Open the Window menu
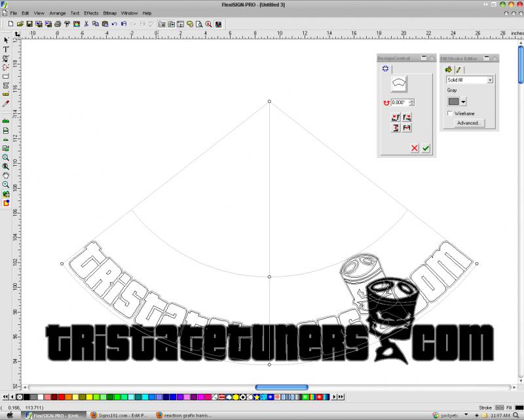This screenshot has height=420, width=524. tap(129, 13)
